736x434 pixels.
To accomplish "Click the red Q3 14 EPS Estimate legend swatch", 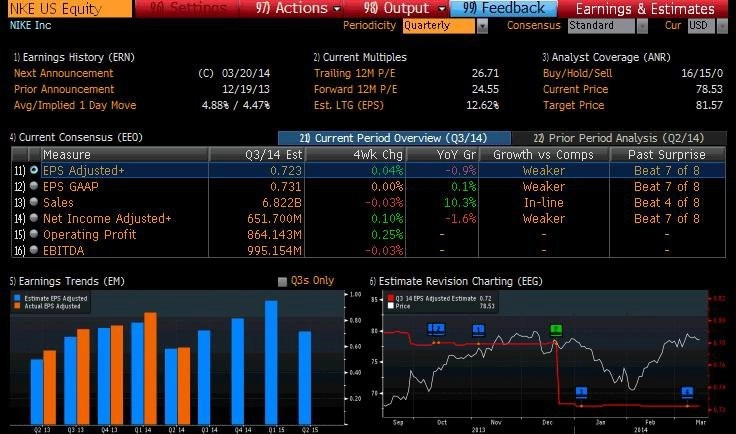I will tap(391, 298).
